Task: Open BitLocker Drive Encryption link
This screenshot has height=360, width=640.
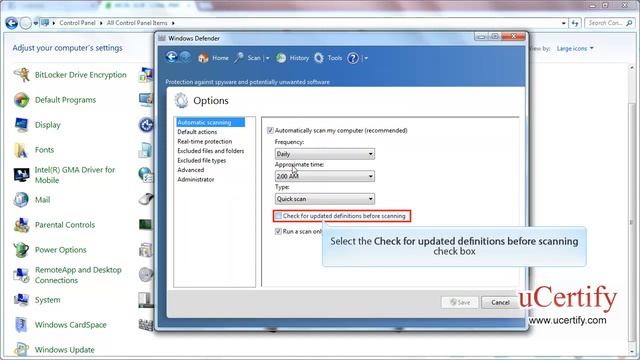Action: pos(80,75)
